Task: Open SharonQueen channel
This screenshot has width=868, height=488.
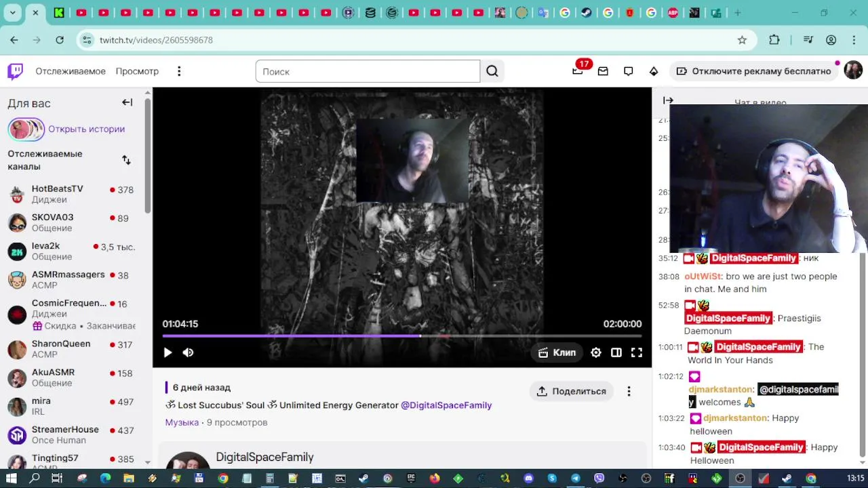Action: tap(72, 348)
